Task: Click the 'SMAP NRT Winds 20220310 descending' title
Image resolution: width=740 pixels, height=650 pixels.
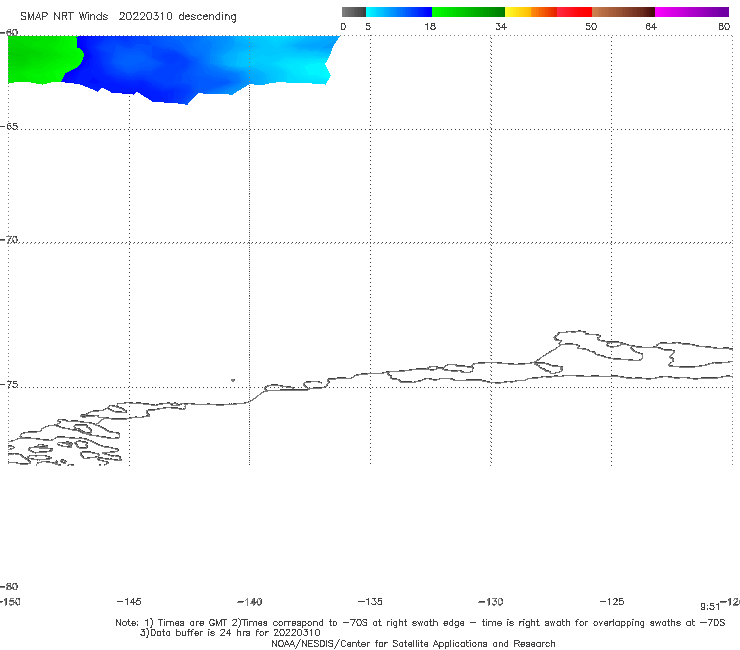Action: [x=128, y=17]
